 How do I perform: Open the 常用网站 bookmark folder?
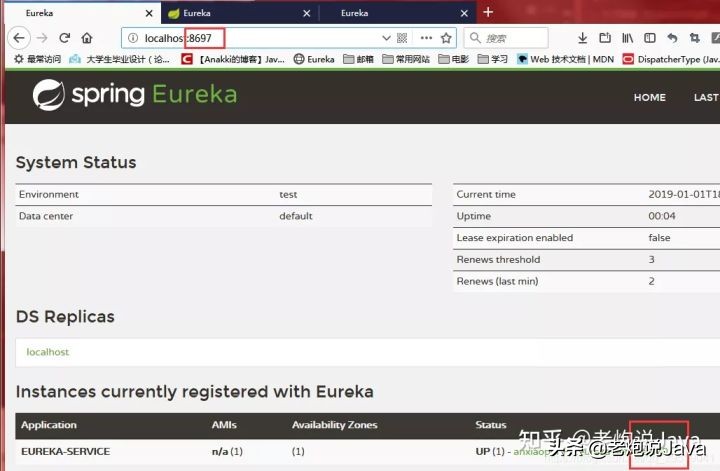406,59
